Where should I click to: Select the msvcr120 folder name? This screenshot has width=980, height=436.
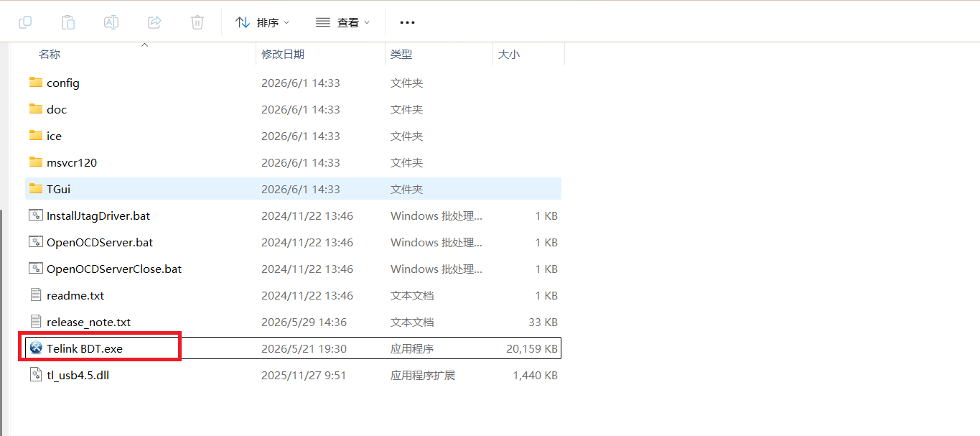72,163
